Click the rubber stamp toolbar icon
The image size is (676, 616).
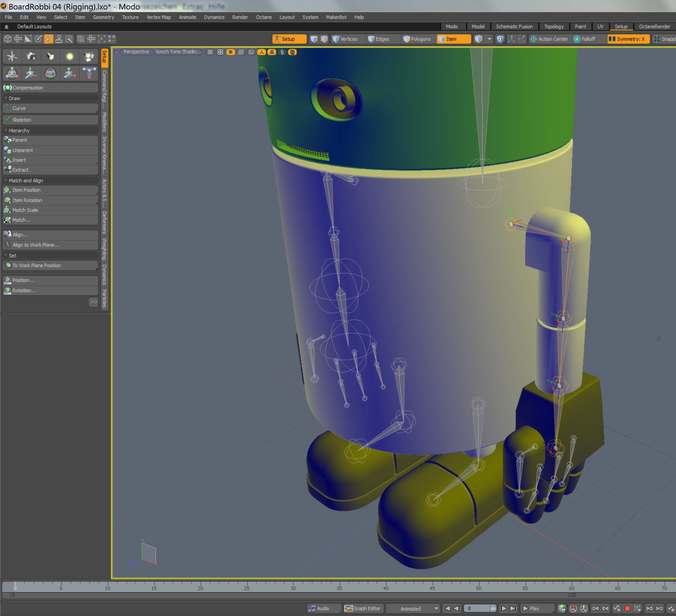coord(59,39)
